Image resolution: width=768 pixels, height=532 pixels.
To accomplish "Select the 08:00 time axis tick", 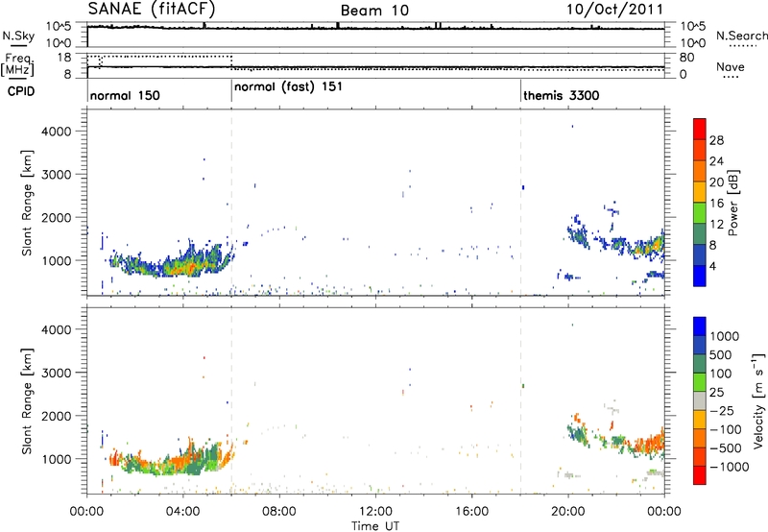I will (279, 512).
